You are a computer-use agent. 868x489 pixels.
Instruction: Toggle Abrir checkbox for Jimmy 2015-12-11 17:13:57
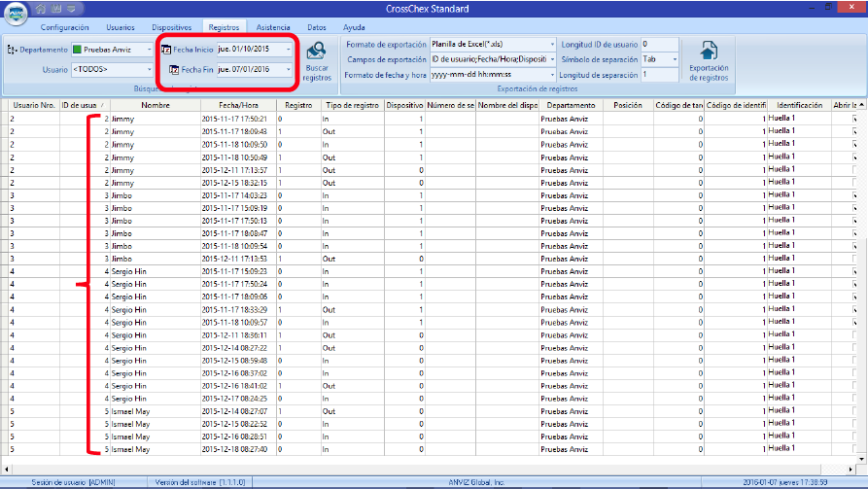coord(854,170)
